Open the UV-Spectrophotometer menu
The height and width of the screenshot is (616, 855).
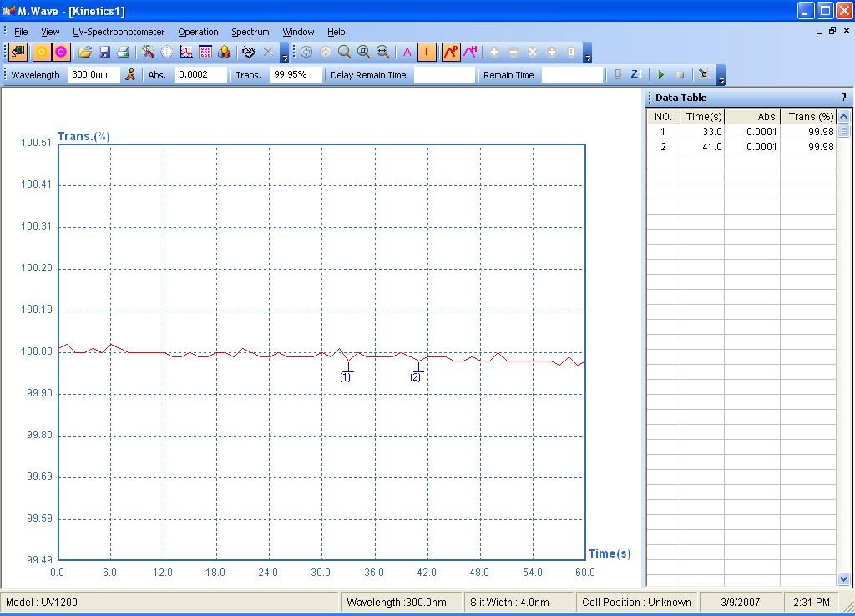(x=119, y=32)
